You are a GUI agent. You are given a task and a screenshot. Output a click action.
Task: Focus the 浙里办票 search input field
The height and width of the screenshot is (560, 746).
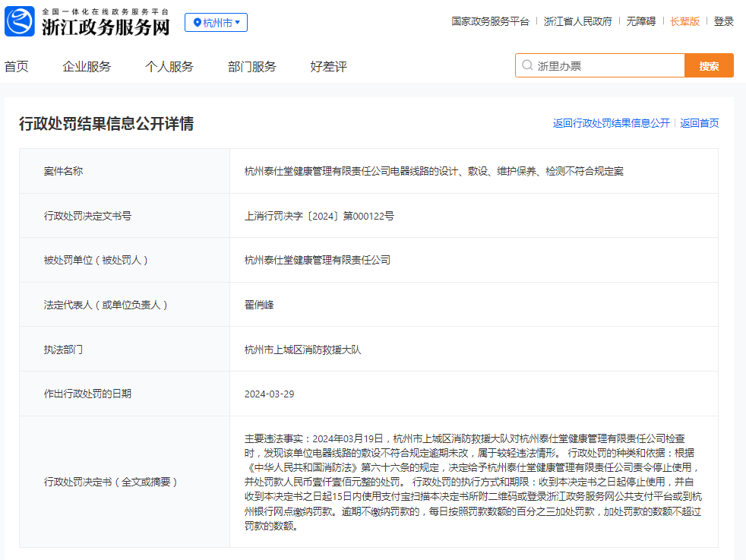(600, 65)
